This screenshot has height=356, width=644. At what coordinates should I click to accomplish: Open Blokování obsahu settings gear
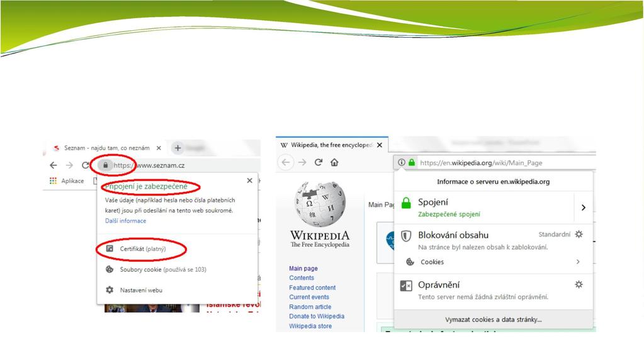pos(579,235)
